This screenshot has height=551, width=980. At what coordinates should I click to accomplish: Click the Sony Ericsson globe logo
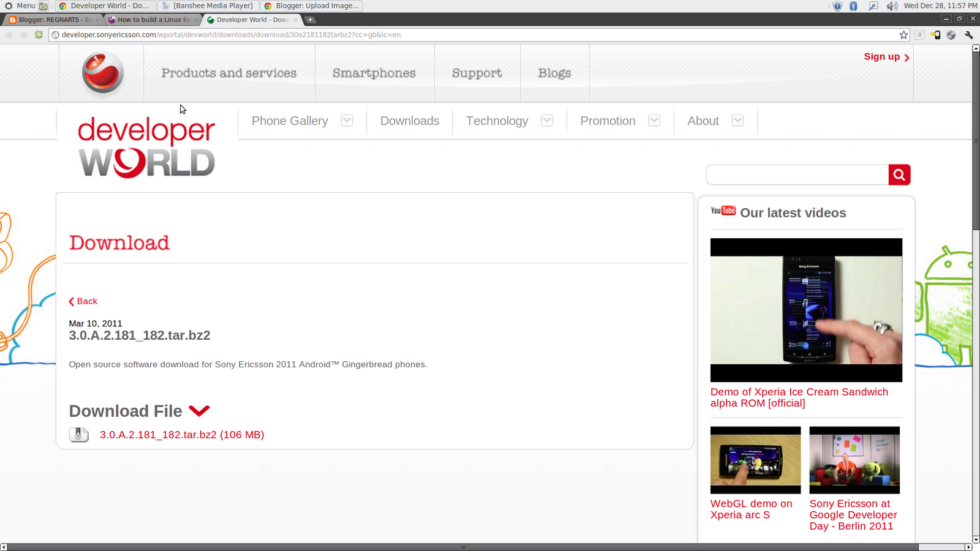pos(103,73)
